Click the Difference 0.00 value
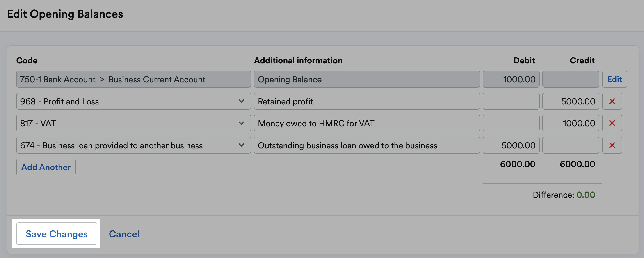Image resolution: width=644 pixels, height=258 pixels. pos(586,195)
